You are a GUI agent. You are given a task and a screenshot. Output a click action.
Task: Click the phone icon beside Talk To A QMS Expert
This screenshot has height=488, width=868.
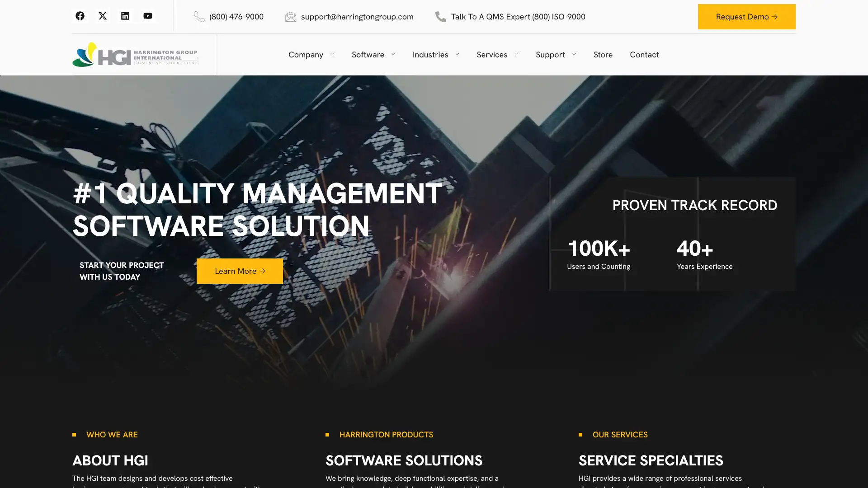[x=440, y=17]
